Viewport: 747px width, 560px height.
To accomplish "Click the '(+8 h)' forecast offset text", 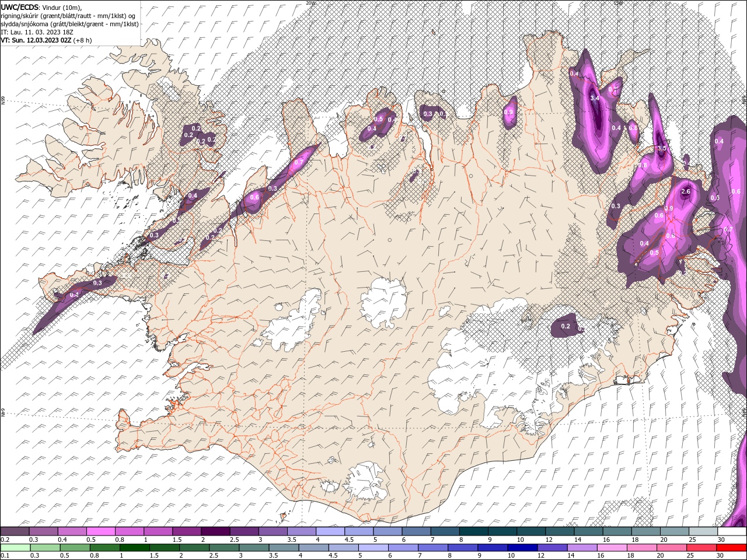I will 82,40.
